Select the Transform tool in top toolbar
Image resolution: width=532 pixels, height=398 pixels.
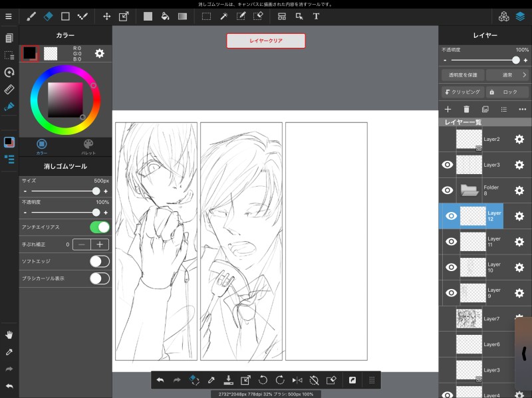(124, 16)
